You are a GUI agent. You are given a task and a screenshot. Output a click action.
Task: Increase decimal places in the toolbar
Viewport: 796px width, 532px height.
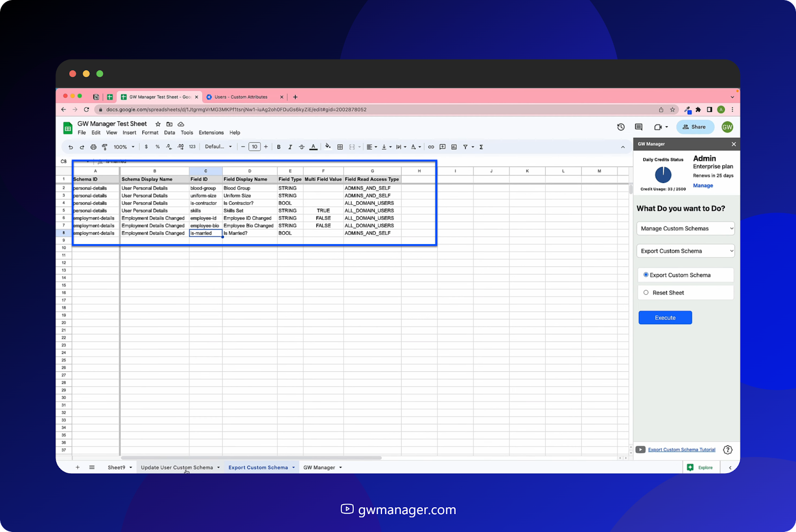(x=180, y=147)
